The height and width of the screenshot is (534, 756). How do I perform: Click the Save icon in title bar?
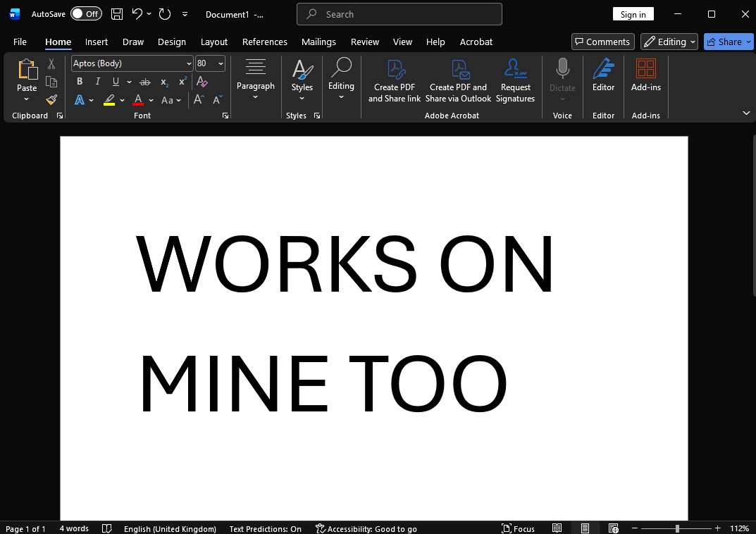click(117, 14)
